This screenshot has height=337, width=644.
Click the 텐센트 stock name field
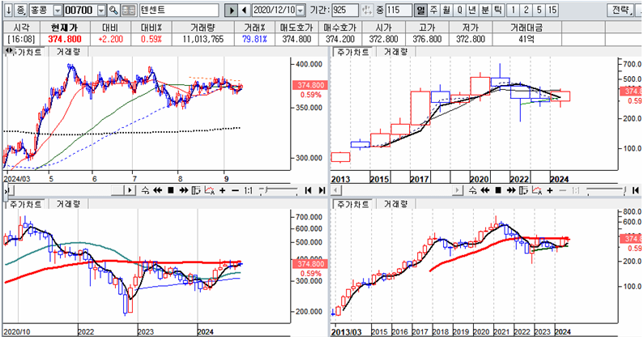coord(179,11)
